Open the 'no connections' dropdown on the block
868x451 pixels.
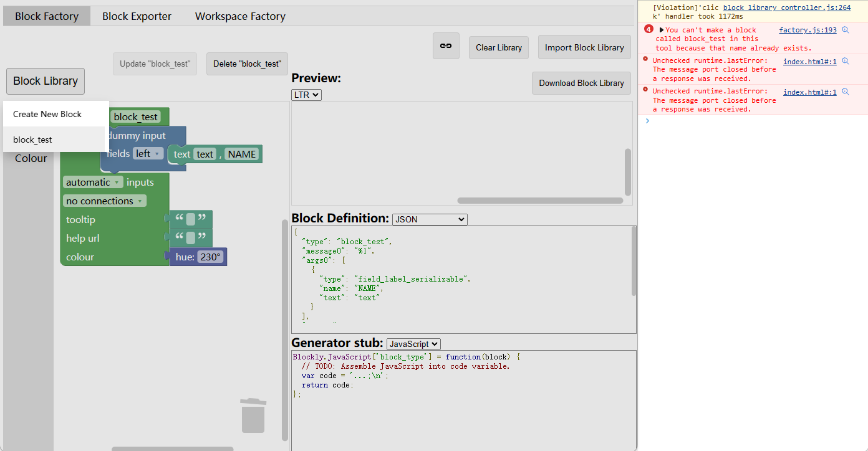click(104, 201)
